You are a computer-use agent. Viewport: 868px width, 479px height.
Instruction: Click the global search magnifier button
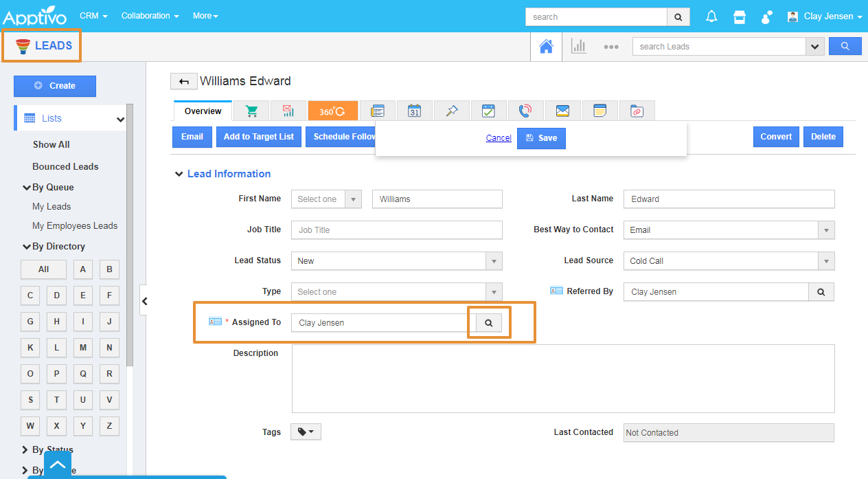pyautogui.click(x=678, y=17)
